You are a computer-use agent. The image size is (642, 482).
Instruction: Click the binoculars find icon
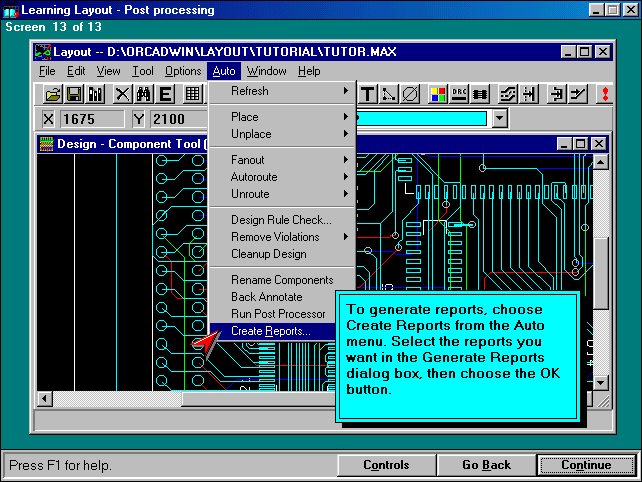(x=143, y=94)
